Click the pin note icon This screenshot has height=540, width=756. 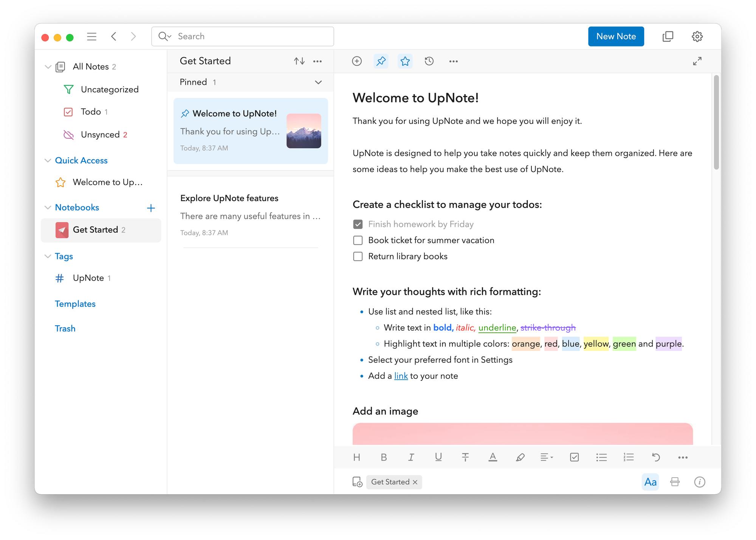pos(381,61)
